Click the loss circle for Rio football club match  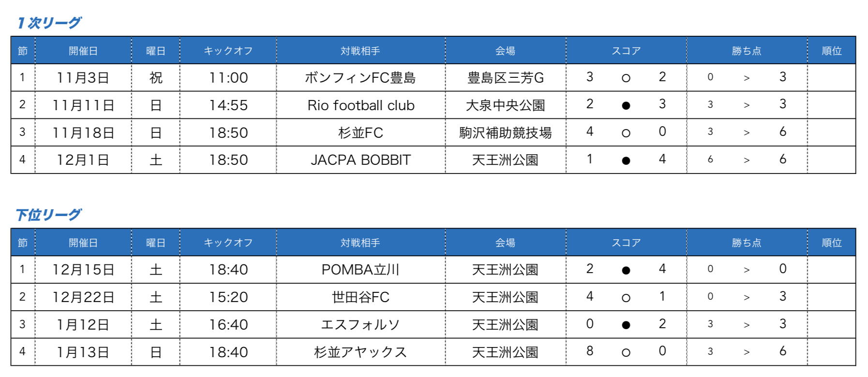pos(626,106)
